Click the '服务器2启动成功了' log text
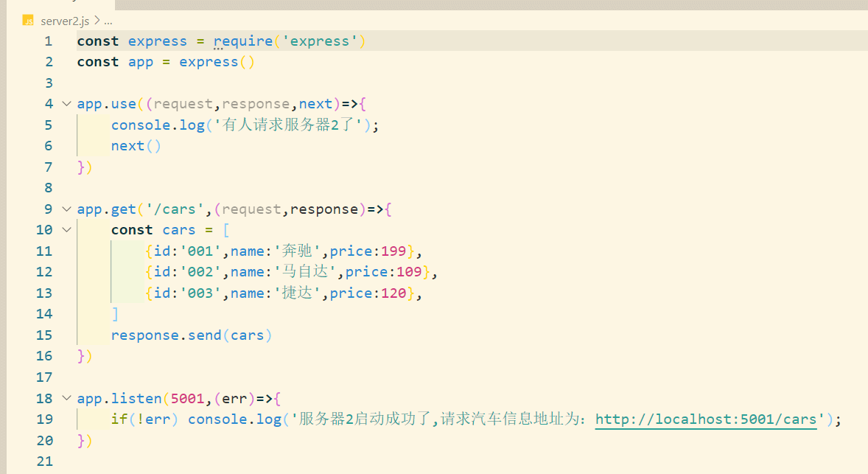 (x=364, y=419)
